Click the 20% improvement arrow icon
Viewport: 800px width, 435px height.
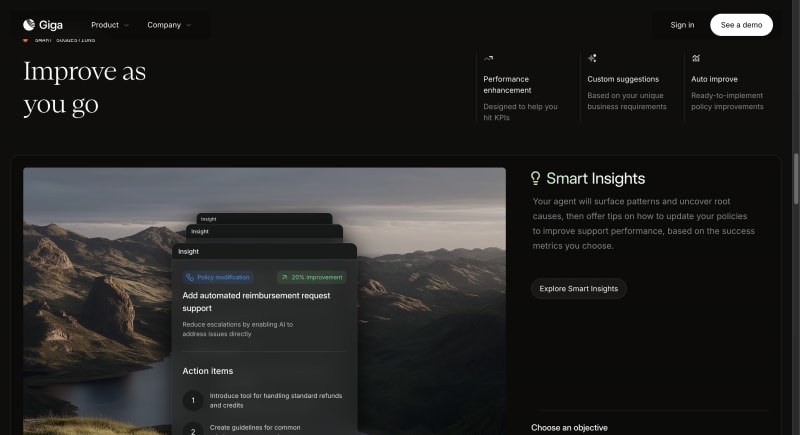point(285,277)
